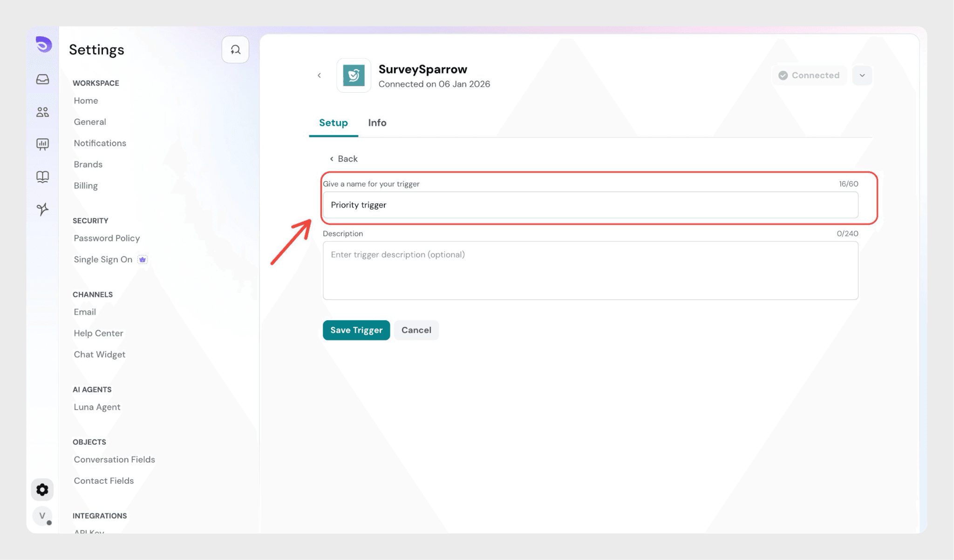Open the inbox icon in left rail

click(x=42, y=79)
